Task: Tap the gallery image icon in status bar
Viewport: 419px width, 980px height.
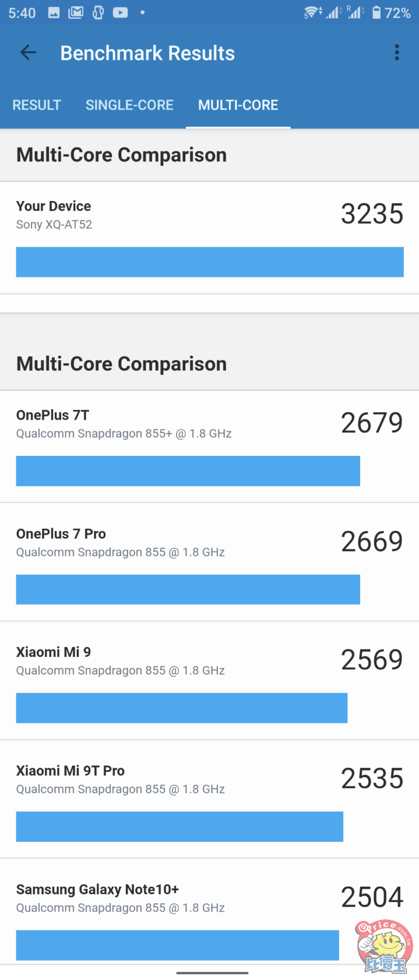Action: [54, 13]
